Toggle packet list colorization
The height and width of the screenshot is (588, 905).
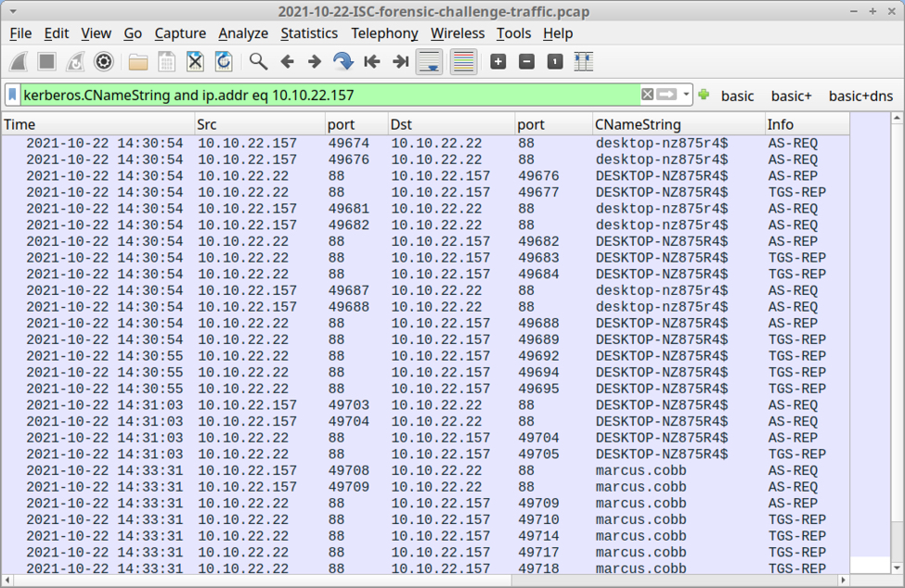pyautogui.click(x=463, y=62)
